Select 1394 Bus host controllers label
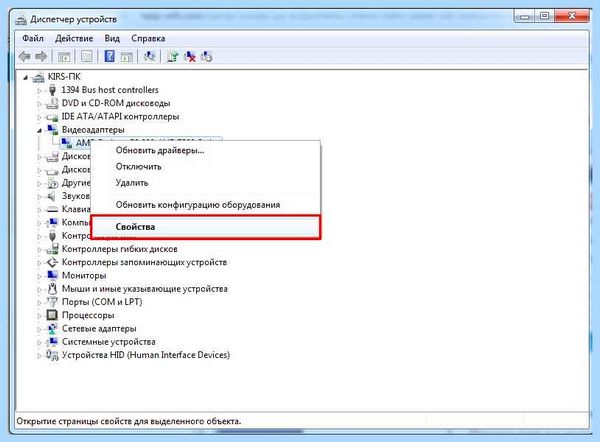600x442 pixels. pyautogui.click(x=110, y=90)
